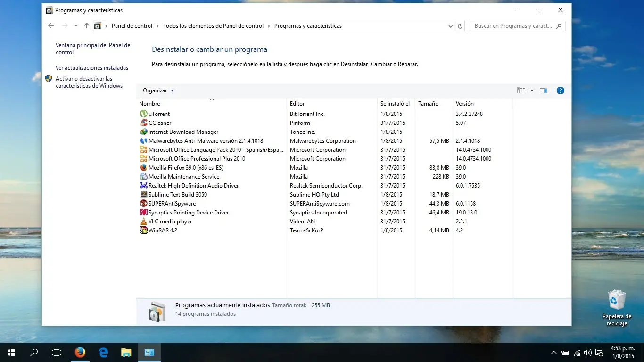Expand the address bar history dropdown
The height and width of the screenshot is (362, 644).
click(450, 26)
